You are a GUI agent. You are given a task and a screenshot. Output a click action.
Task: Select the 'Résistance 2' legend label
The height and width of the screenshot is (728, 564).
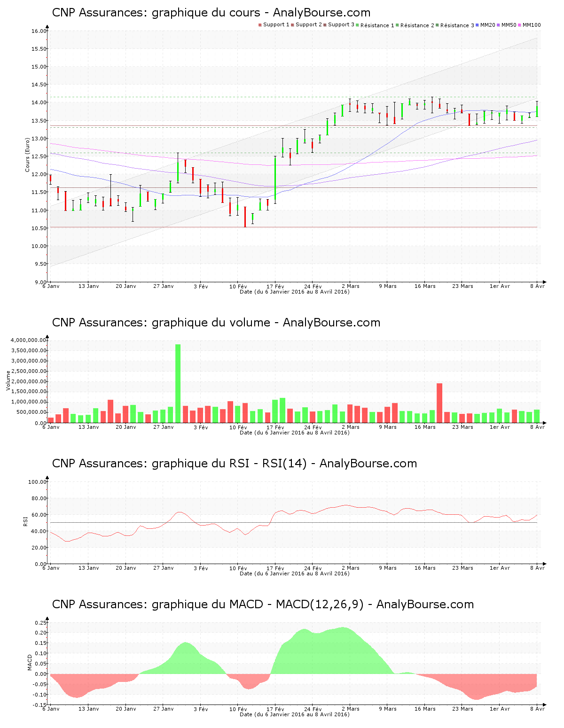tap(417, 25)
